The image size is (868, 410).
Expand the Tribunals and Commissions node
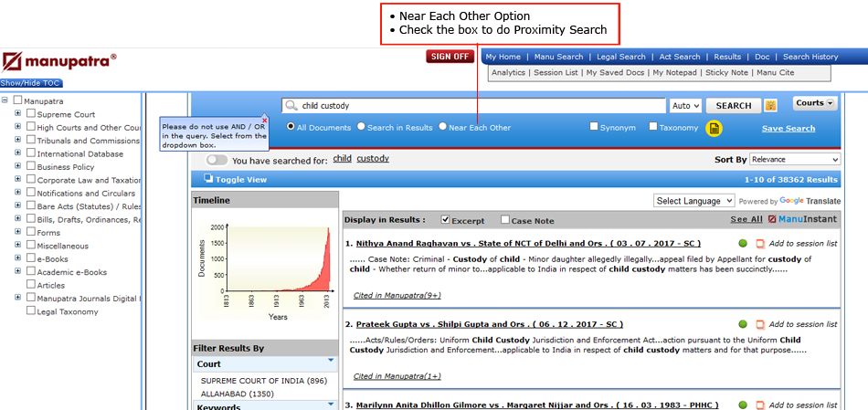(x=17, y=140)
